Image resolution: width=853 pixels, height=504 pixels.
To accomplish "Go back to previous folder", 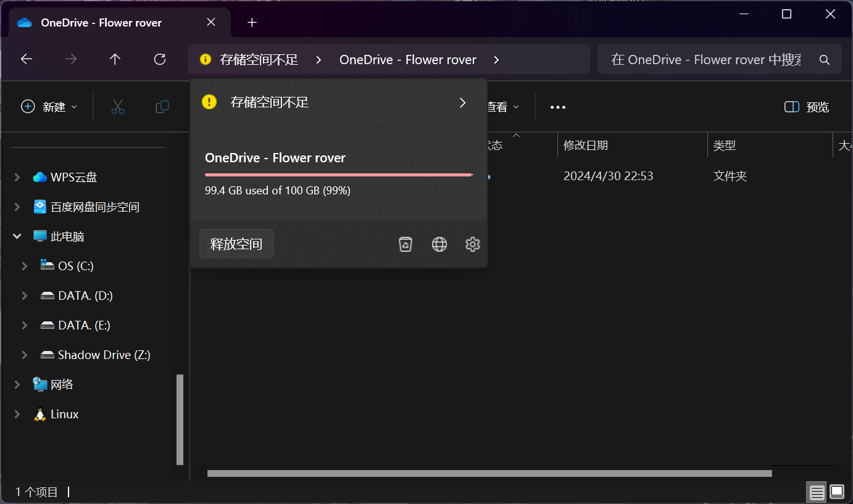I will (27, 59).
